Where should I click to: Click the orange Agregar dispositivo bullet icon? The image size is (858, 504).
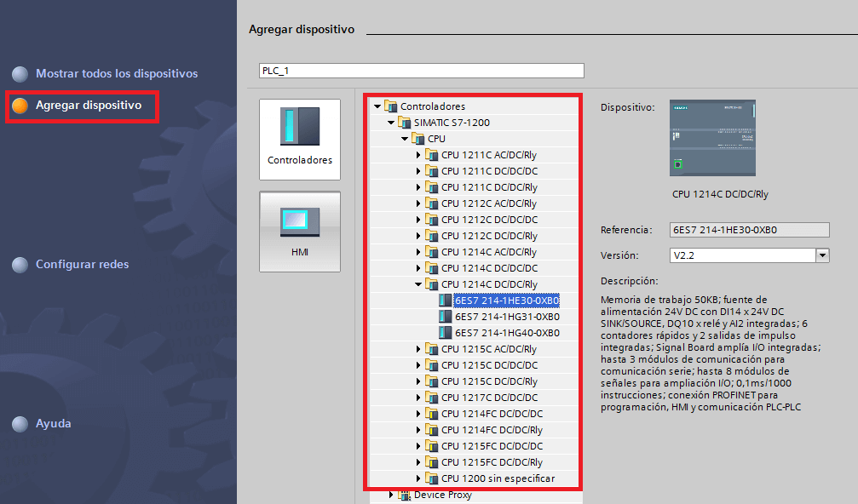coord(20,106)
